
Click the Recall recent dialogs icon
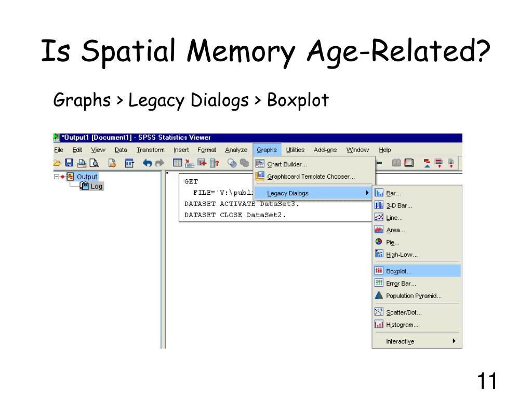(x=129, y=163)
